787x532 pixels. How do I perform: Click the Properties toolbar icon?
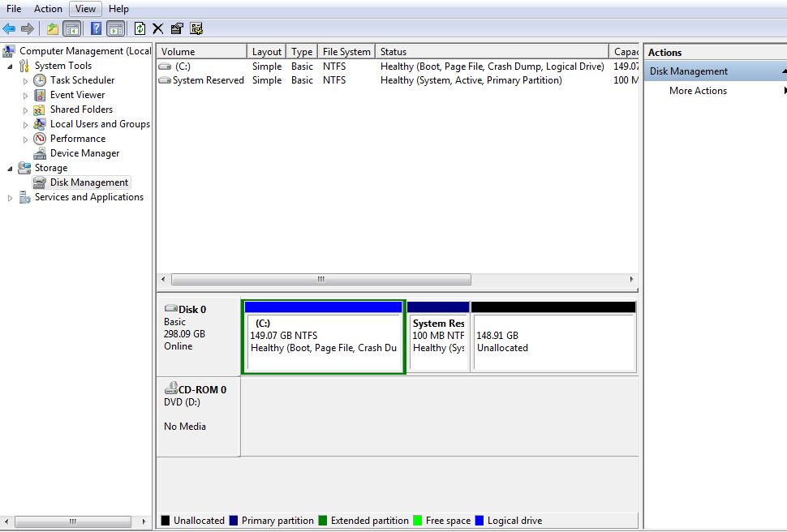pyautogui.click(x=177, y=28)
